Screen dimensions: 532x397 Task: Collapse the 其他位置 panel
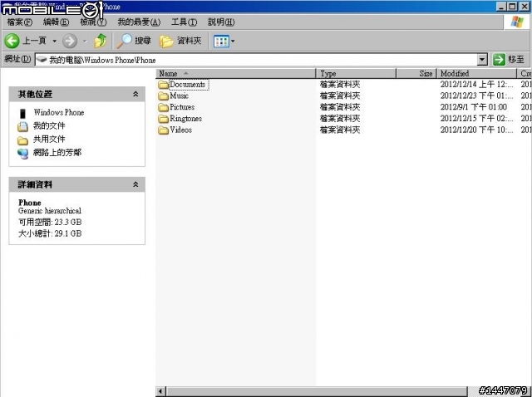tap(135, 94)
